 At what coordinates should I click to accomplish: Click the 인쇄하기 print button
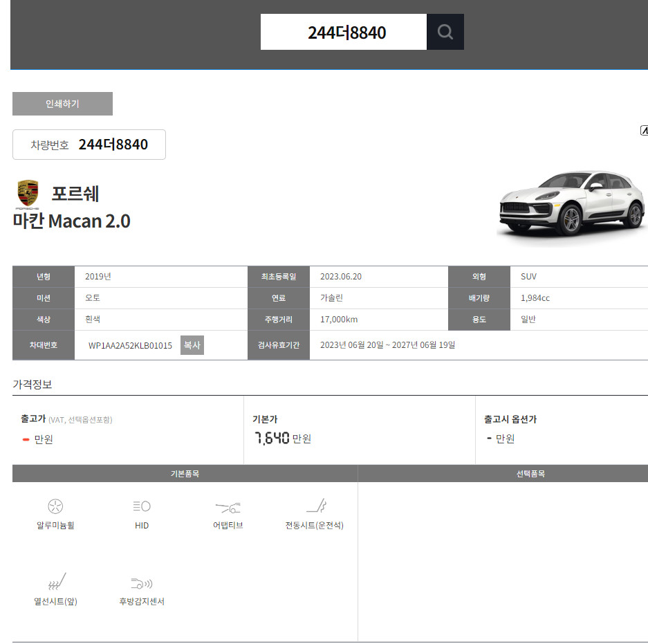click(x=62, y=104)
